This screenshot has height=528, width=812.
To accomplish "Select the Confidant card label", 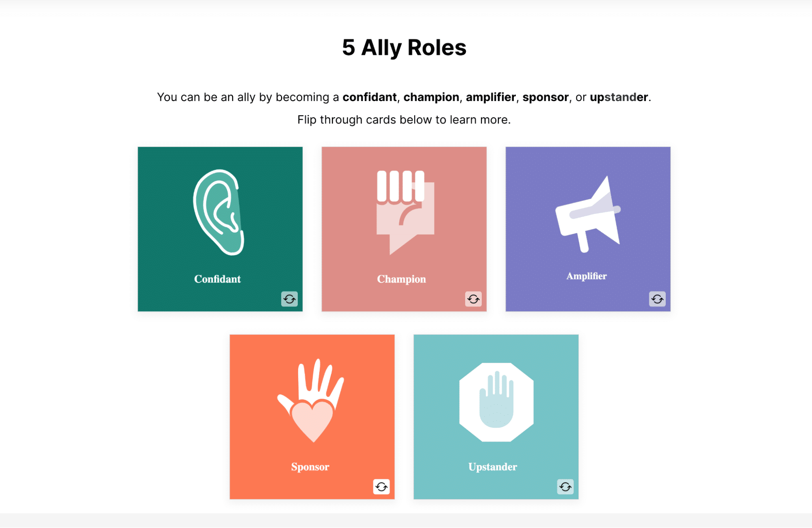I will (x=217, y=279).
